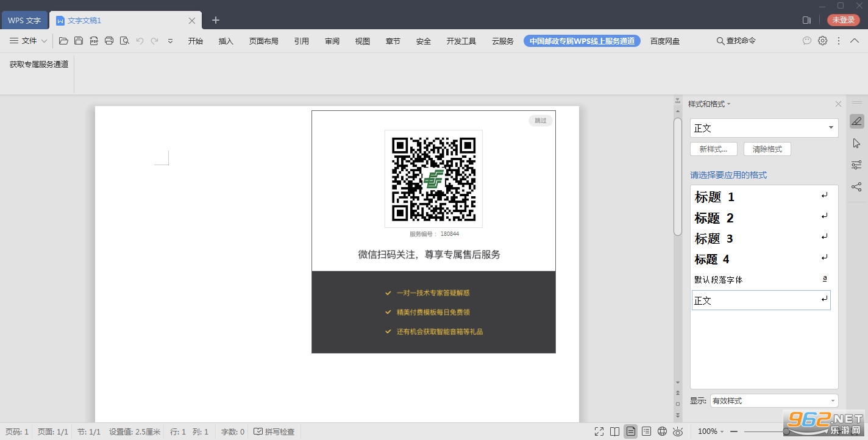Open the 章节 ribbon tab
868x440 pixels.
click(x=393, y=41)
